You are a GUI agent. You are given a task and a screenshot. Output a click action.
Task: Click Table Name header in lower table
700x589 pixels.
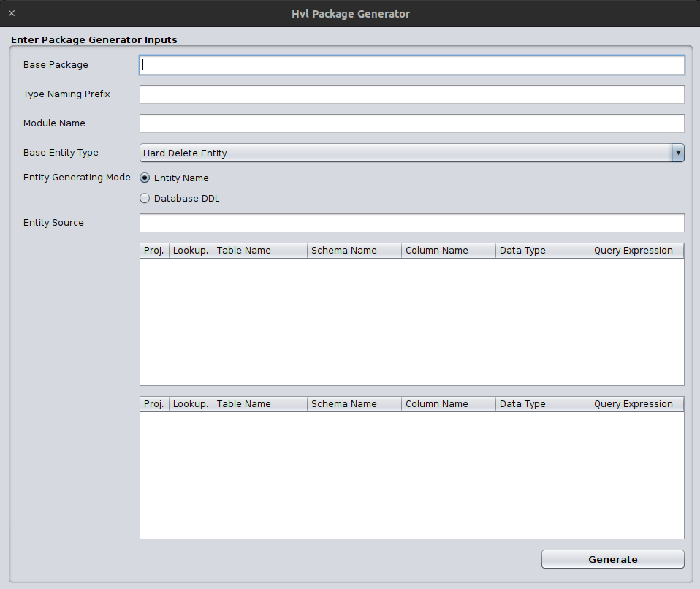260,404
